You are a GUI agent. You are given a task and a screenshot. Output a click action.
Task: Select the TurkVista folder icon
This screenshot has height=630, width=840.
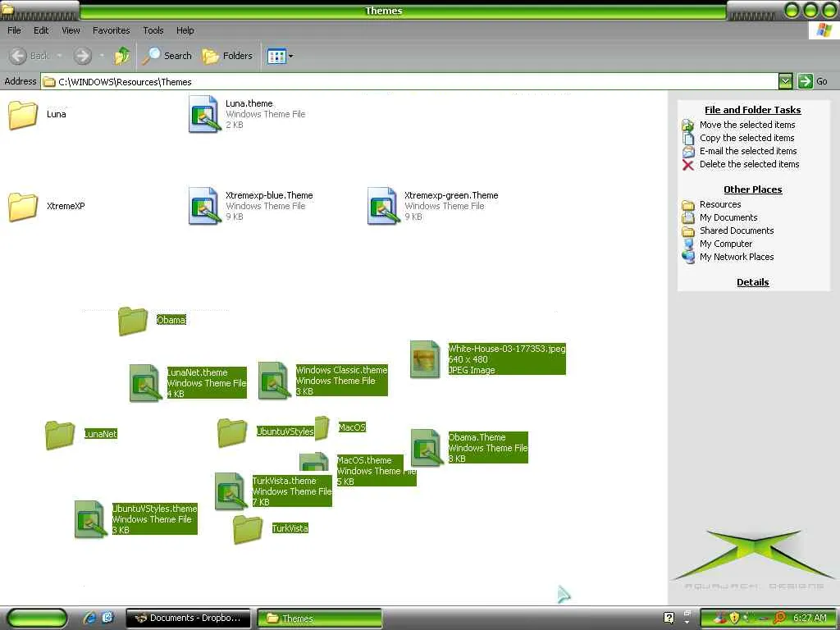[248, 529]
